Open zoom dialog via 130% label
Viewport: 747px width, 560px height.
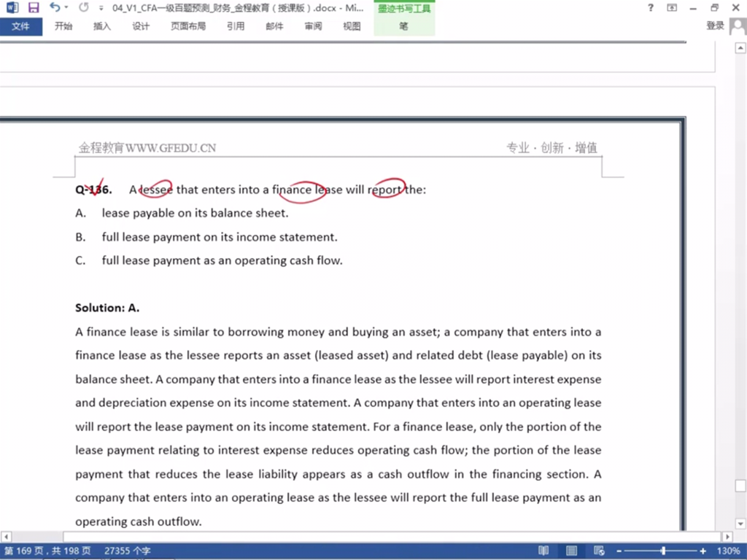point(729,551)
